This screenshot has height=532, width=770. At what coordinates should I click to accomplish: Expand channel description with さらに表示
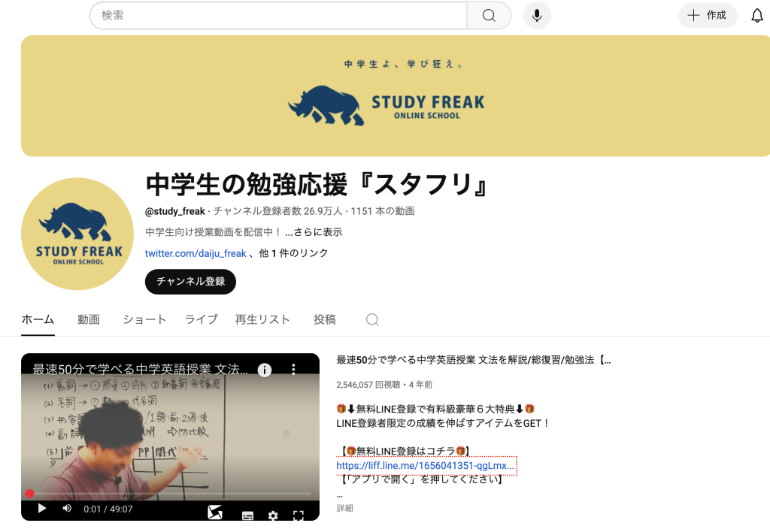(x=314, y=232)
